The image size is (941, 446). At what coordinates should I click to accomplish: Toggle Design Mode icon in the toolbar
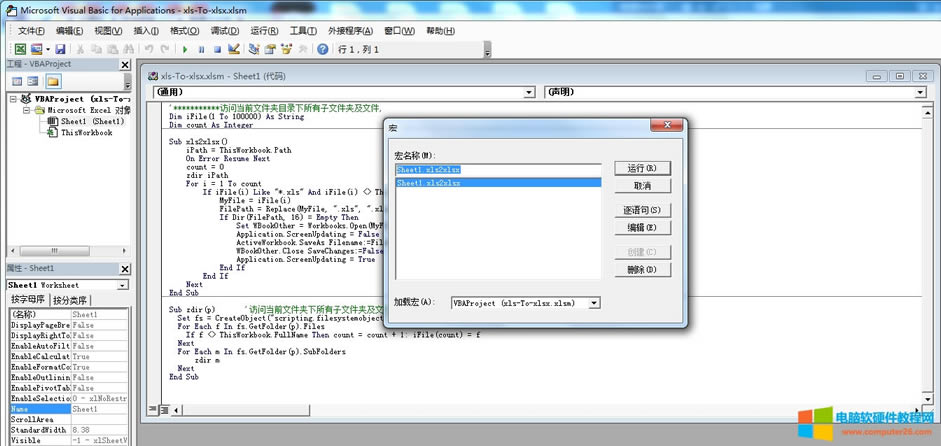pyautogui.click(x=233, y=49)
